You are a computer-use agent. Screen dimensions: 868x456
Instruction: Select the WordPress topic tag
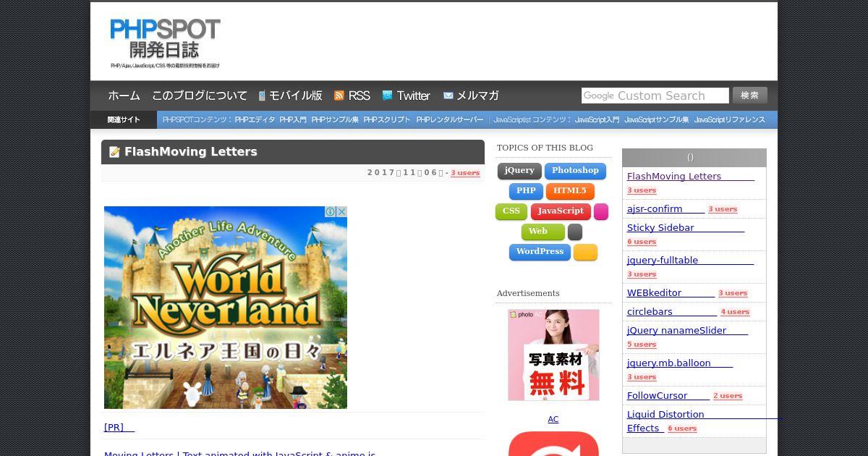click(x=540, y=252)
